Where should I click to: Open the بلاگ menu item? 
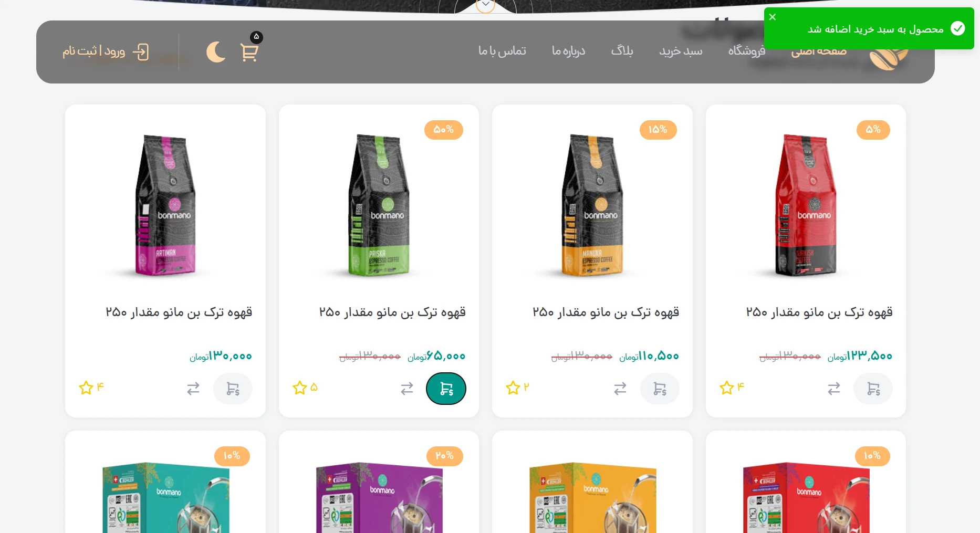(622, 51)
